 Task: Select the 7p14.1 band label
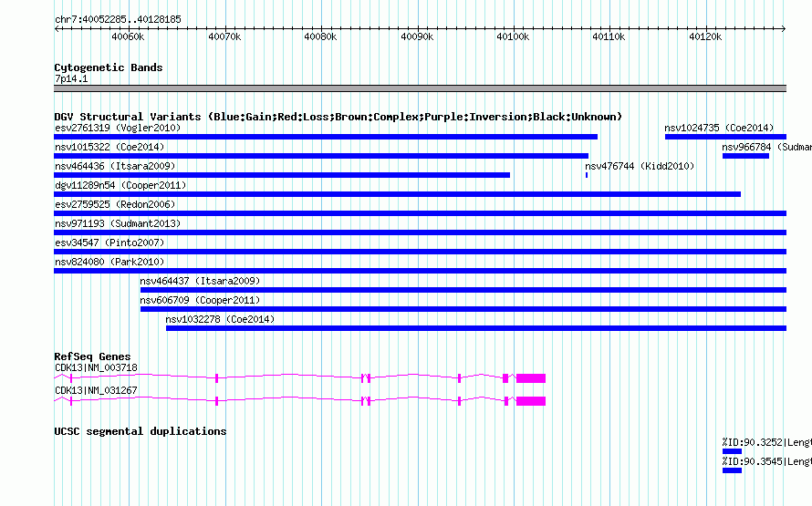click(71, 78)
